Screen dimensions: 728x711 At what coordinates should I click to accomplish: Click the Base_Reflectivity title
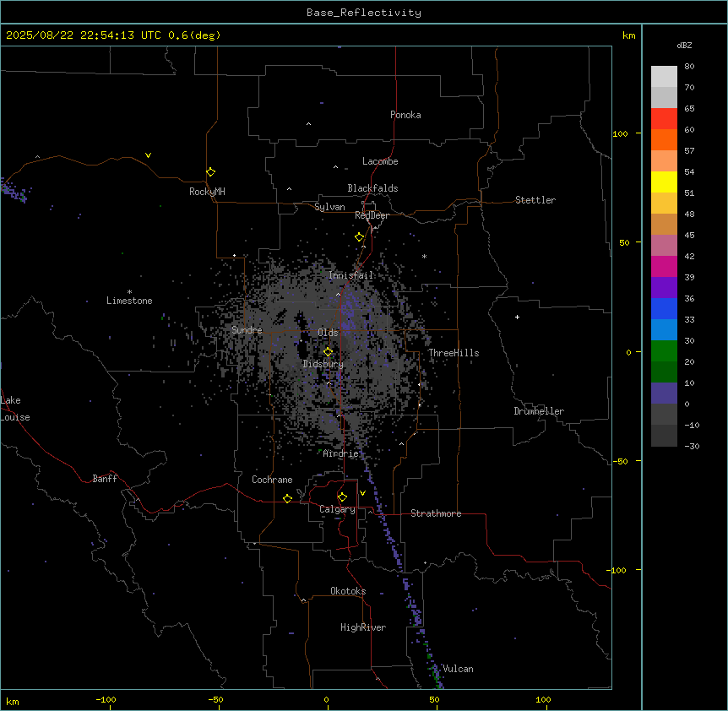pyautogui.click(x=364, y=13)
